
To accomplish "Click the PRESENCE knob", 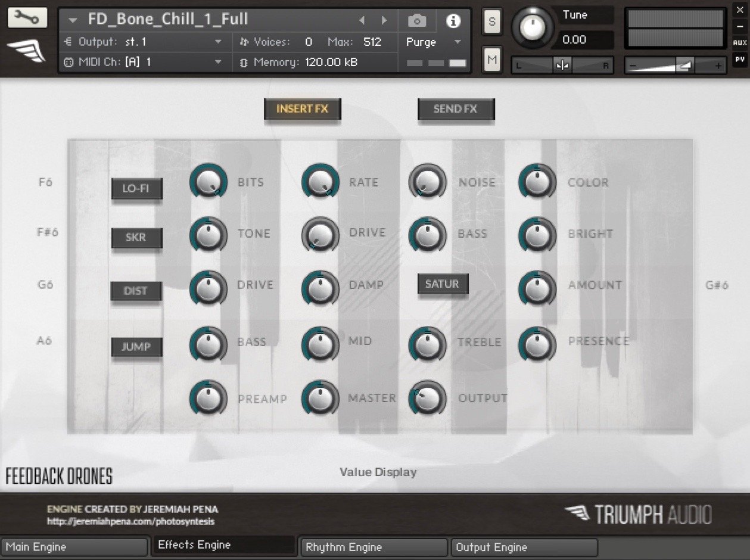I will point(538,344).
